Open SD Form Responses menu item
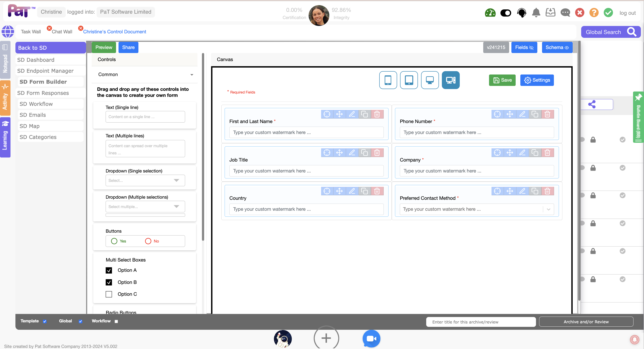Screen dimensions: 644x349 pyautogui.click(x=43, y=93)
